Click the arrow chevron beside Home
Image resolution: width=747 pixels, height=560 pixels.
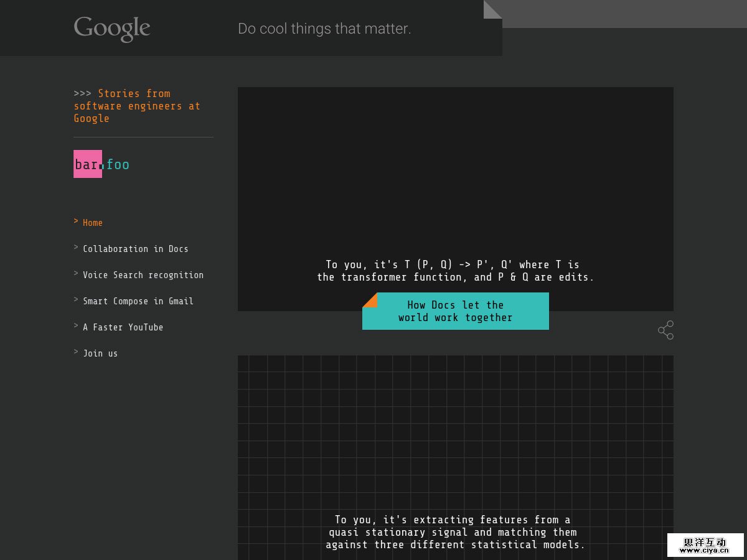coord(76,222)
